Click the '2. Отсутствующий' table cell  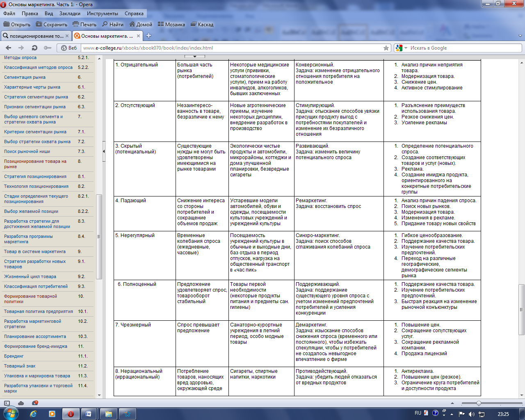pyautogui.click(x=145, y=121)
